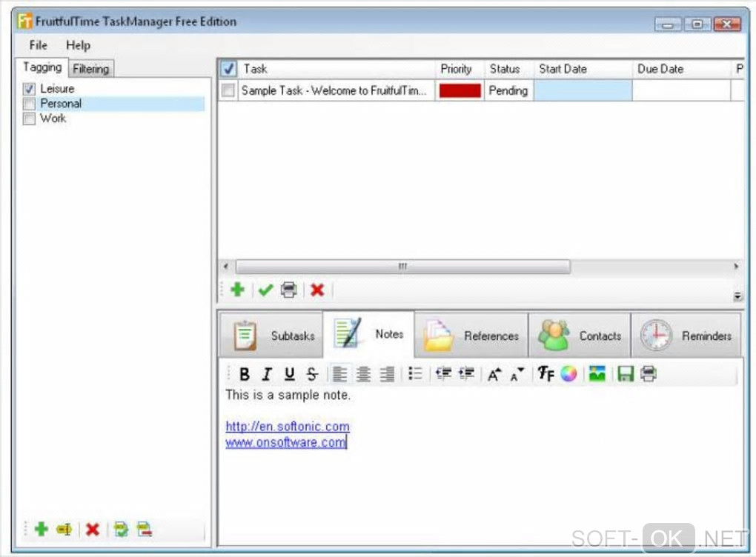This screenshot has height=557, width=756.
Task: Open the Subtasks tab
Action: pyautogui.click(x=271, y=336)
